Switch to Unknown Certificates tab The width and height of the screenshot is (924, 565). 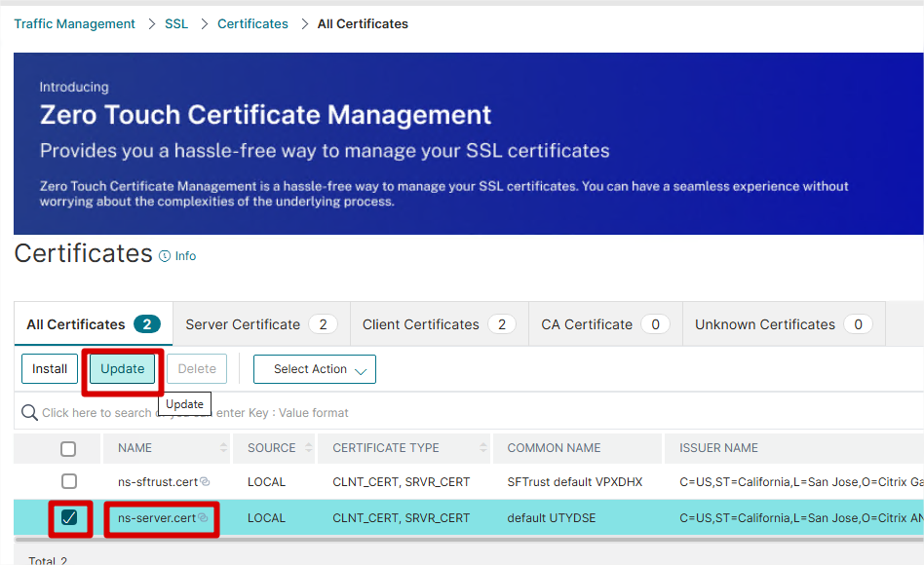click(x=784, y=324)
